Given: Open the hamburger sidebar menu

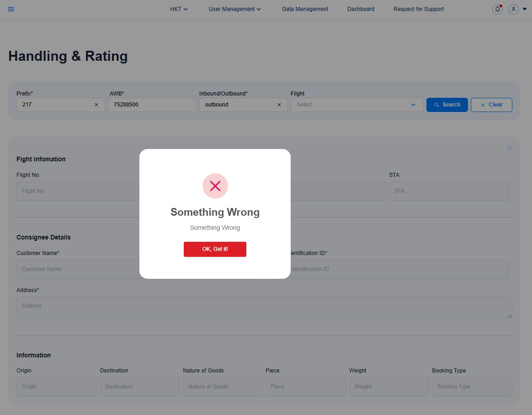Looking at the screenshot, I should (11, 9).
